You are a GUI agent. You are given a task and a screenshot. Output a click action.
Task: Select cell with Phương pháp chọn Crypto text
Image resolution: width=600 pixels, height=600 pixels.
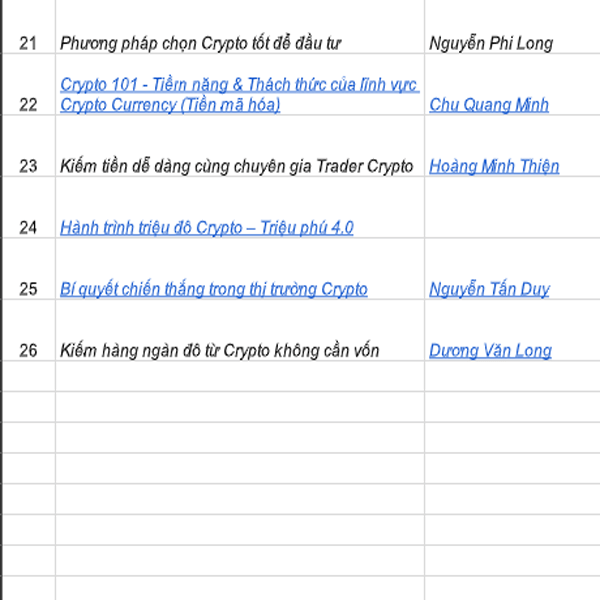coord(240,27)
